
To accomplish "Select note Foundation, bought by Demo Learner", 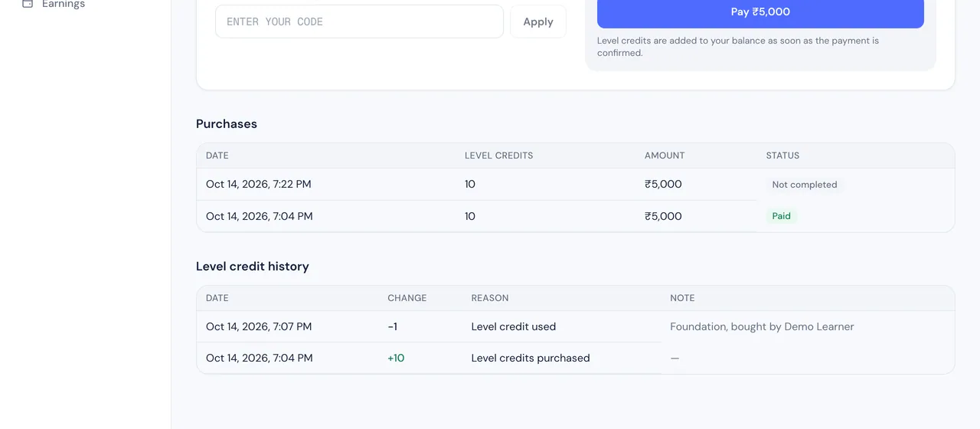I will pos(762,327).
